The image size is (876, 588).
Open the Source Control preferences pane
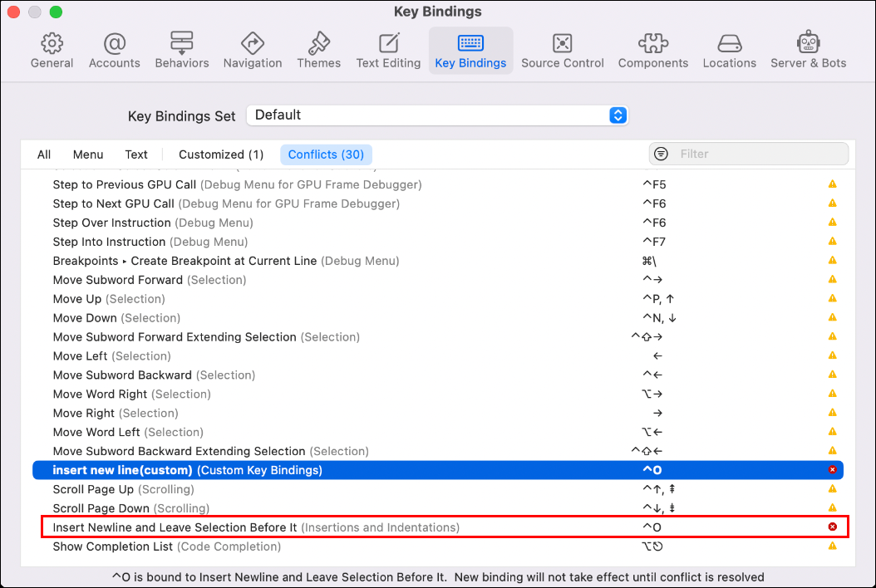click(563, 51)
